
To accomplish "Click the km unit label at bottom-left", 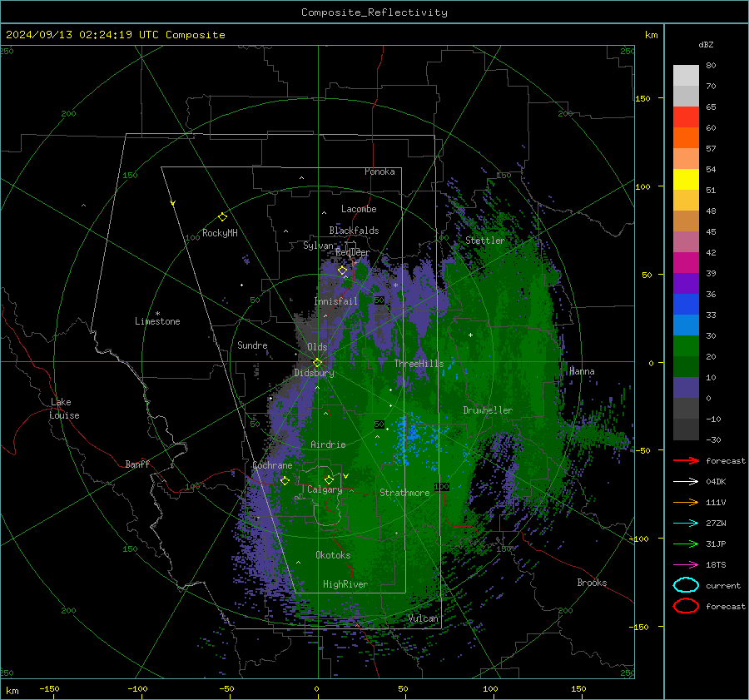I will (x=12, y=691).
